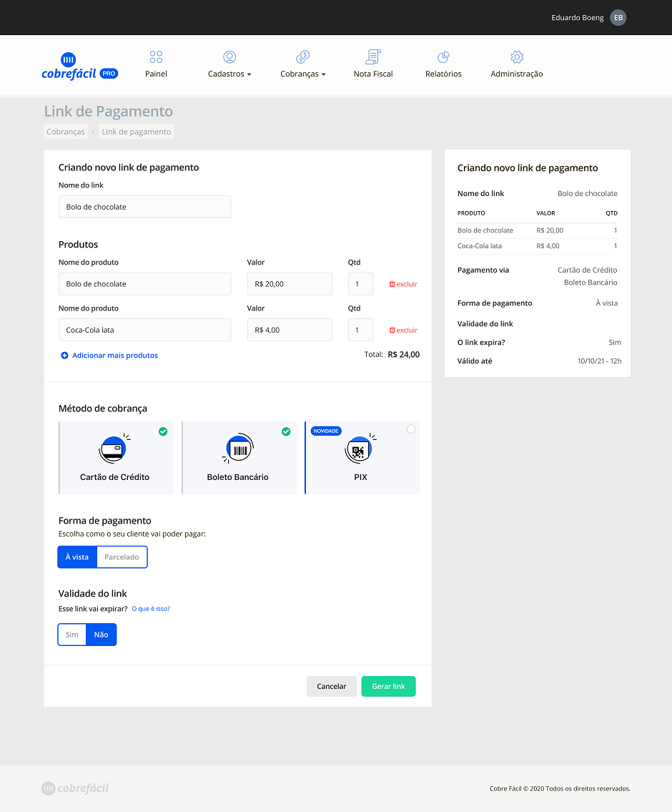Screen dimensions: 672x812
Task: Open the Cobranças dropdown menu
Action: 302,64
